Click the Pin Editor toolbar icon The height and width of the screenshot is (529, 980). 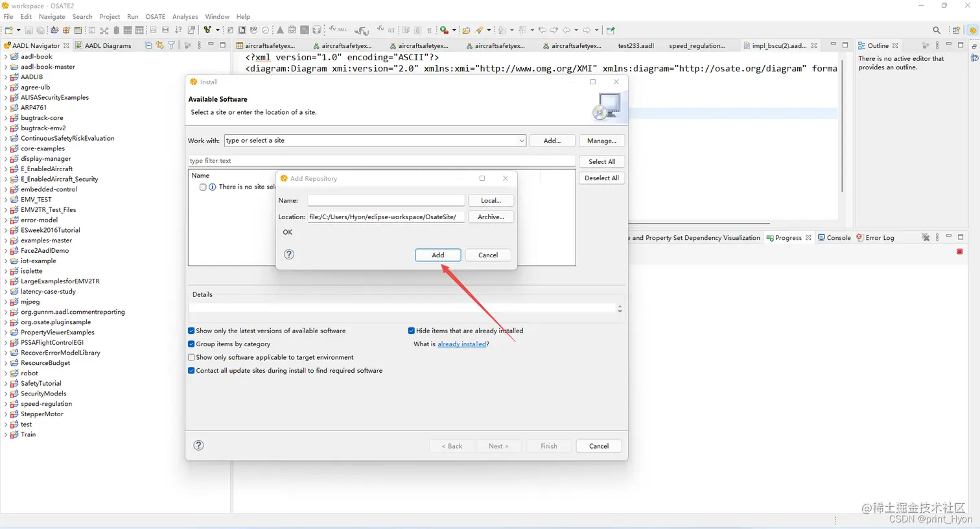tap(611, 30)
